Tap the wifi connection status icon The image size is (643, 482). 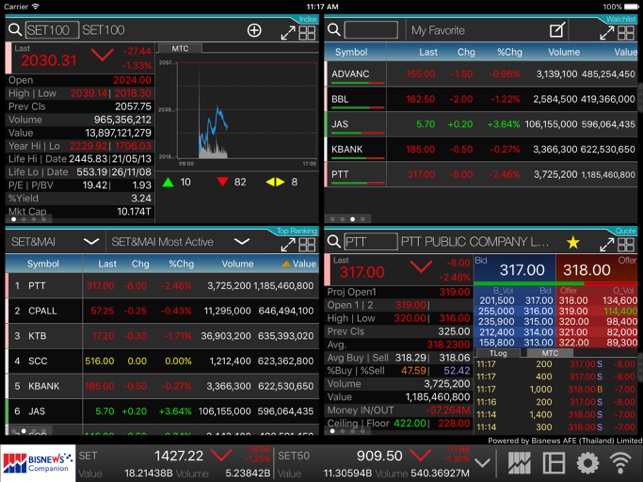[x=621, y=463]
